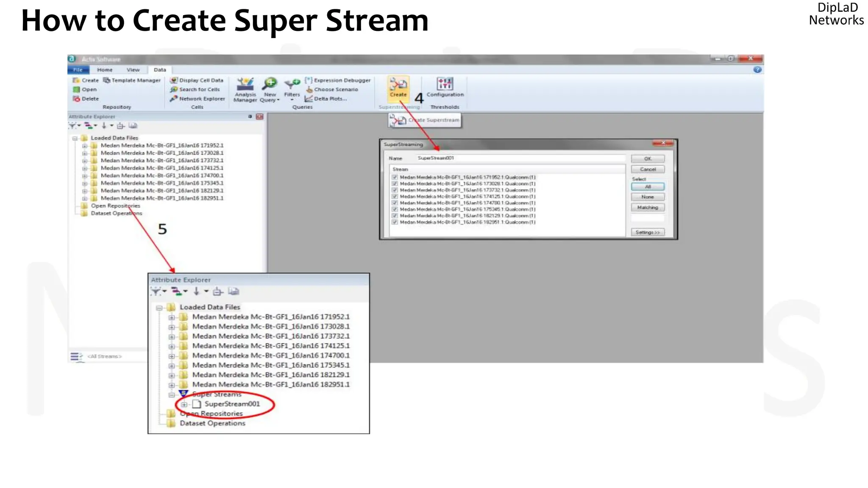This screenshot has height=488, width=868.
Task: Open Delta Plots
Action: (x=326, y=99)
